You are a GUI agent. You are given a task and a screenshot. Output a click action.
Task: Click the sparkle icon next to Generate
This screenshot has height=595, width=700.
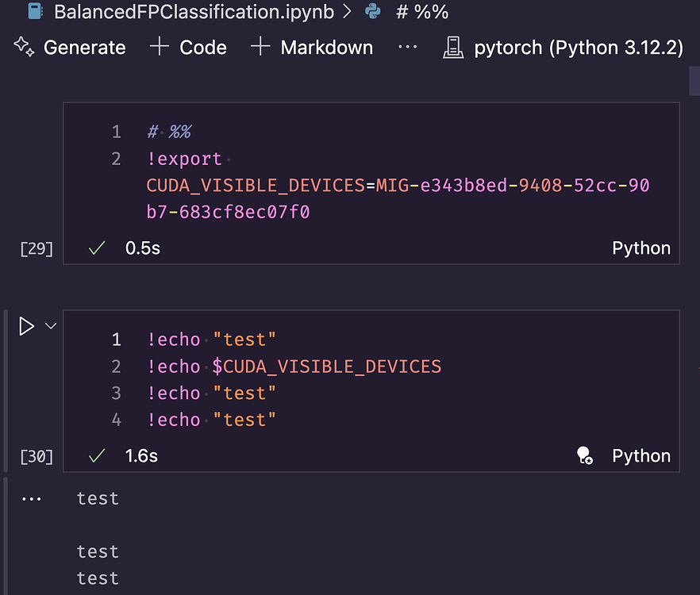[x=24, y=47]
